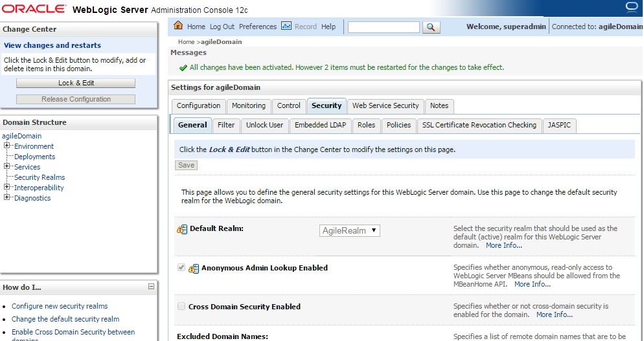Open Preferences link
The width and height of the screenshot is (644, 341).
[257, 27]
